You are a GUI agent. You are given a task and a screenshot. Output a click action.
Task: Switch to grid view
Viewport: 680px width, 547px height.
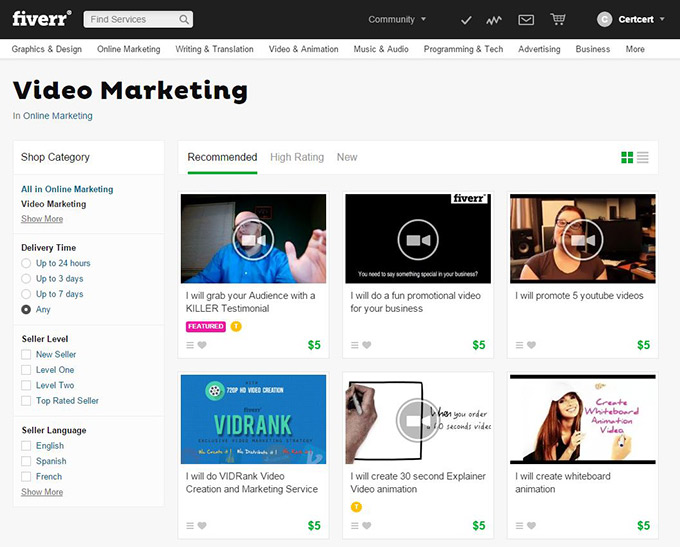coord(627,157)
